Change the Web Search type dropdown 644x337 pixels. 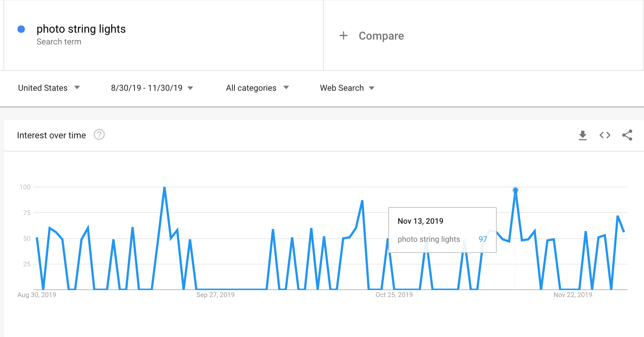[x=347, y=88]
